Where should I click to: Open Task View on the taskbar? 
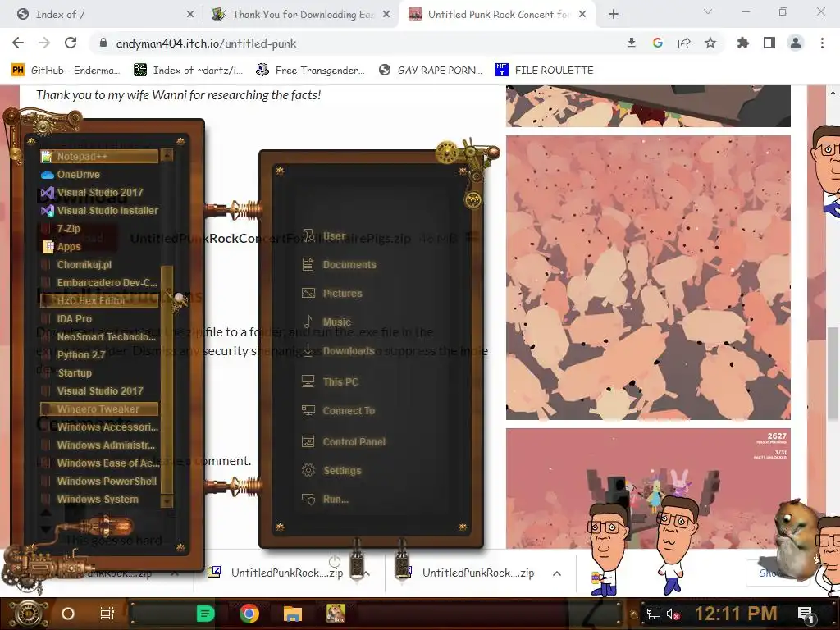click(x=107, y=614)
